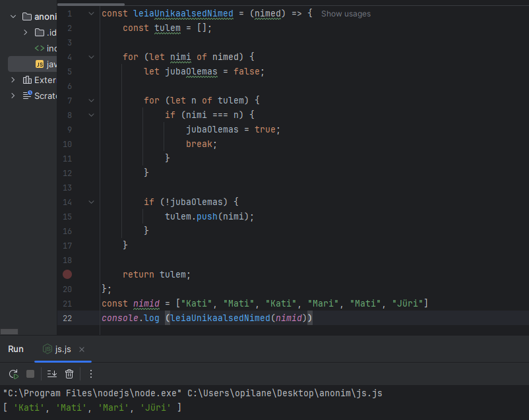
Task: Open the Run toolbar more options menu
Action: pos(91,374)
